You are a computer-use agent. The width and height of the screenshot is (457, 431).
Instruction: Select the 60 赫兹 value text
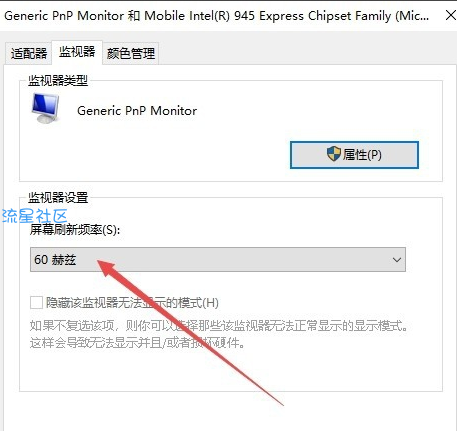click(x=55, y=260)
